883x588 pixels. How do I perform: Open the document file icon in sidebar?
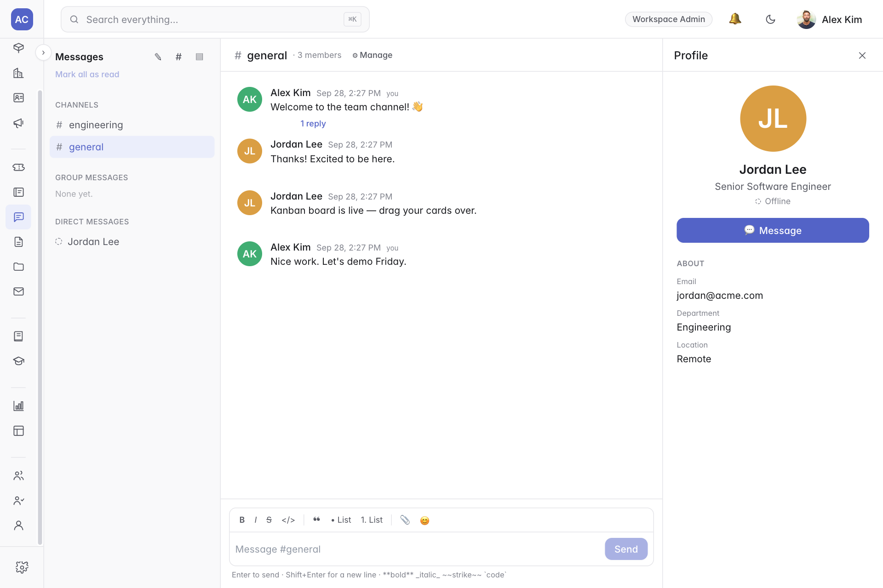point(18,242)
